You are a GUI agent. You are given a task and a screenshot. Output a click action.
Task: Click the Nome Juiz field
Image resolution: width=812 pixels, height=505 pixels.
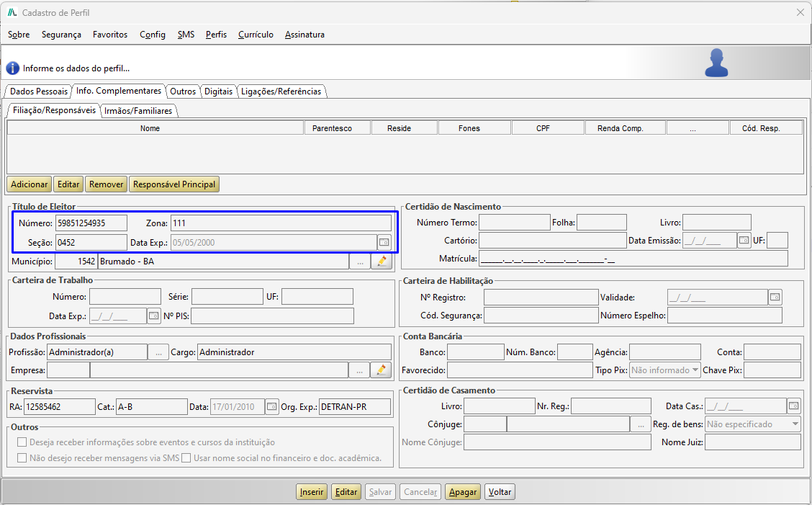pyautogui.click(x=753, y=442)
